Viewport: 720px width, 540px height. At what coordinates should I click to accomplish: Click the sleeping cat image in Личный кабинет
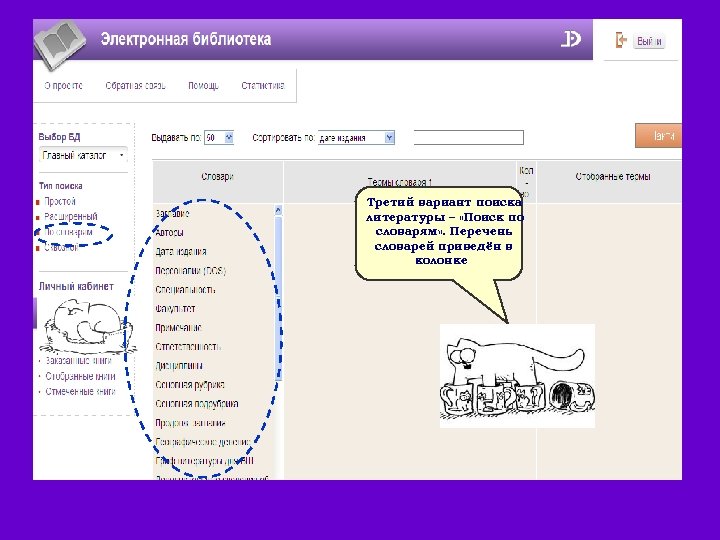click(x=87, y=325)
